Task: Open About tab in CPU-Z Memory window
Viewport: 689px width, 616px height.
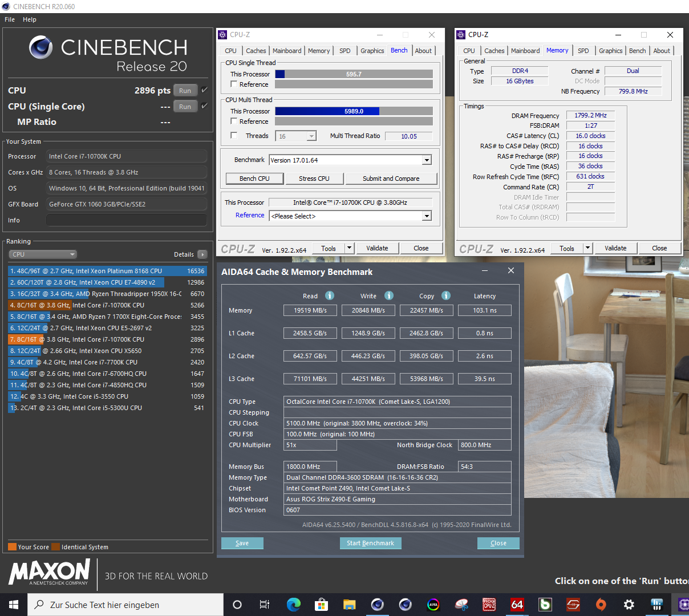Action: (x=662, y=51)
